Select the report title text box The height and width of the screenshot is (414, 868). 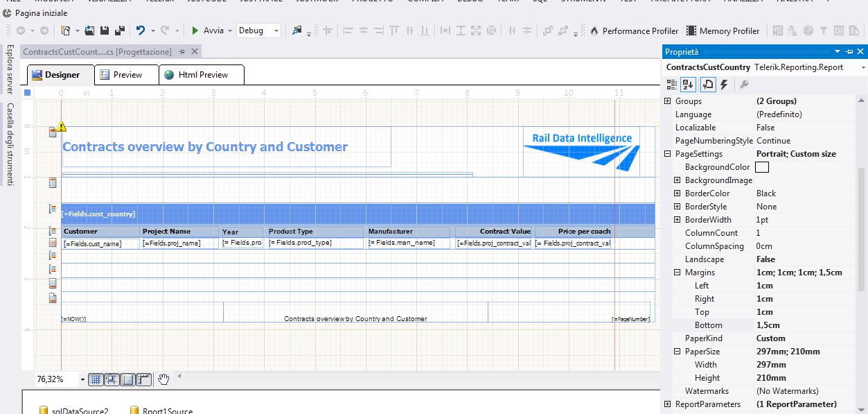tap(226, 147)
